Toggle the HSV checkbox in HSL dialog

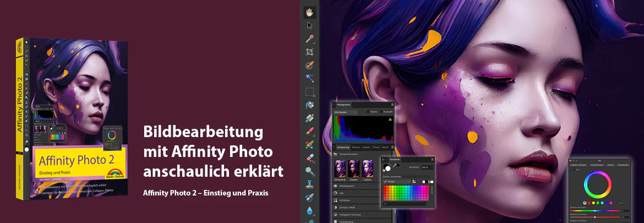(x=574, y=170)
